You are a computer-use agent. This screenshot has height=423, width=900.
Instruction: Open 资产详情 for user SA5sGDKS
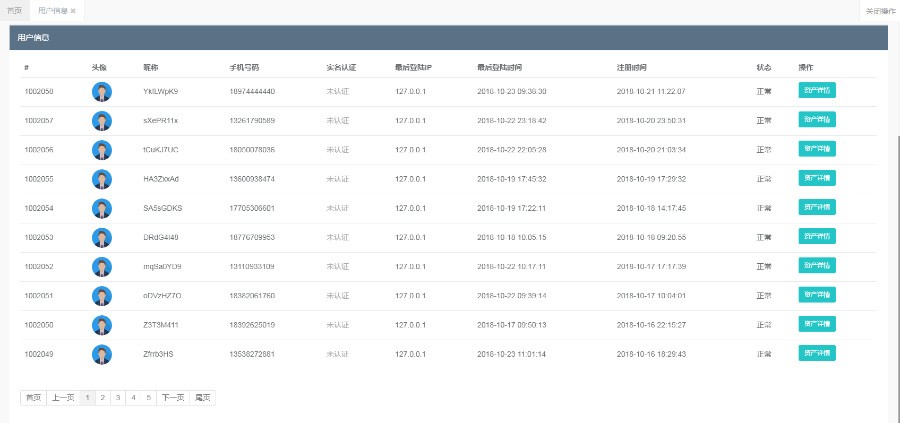click(816, 208)
